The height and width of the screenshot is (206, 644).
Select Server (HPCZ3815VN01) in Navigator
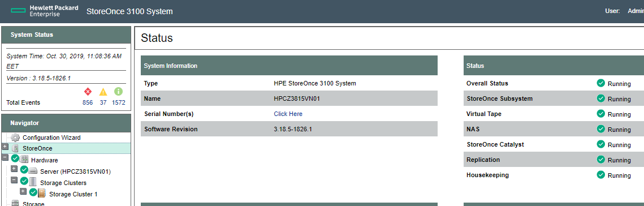pyautogui.click(x=76, y=171)
